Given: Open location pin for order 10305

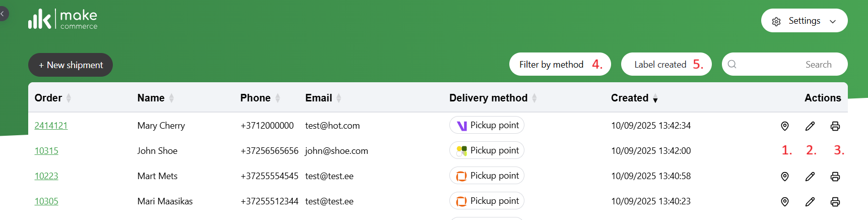Looking at the screenshot, I should [784, 202].
